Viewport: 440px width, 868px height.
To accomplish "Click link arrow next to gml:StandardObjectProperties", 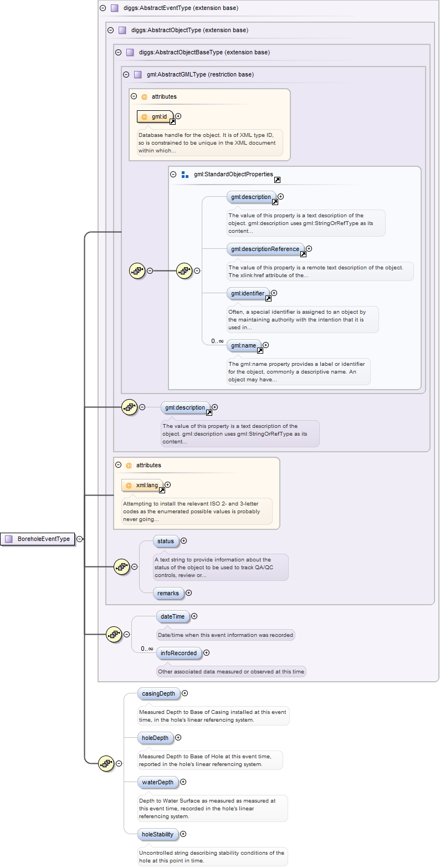I will coord(277,180).
